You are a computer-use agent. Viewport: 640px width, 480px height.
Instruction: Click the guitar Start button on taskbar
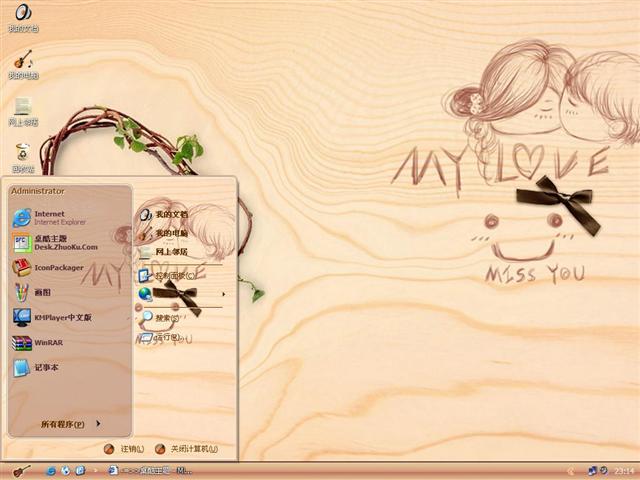21,471
